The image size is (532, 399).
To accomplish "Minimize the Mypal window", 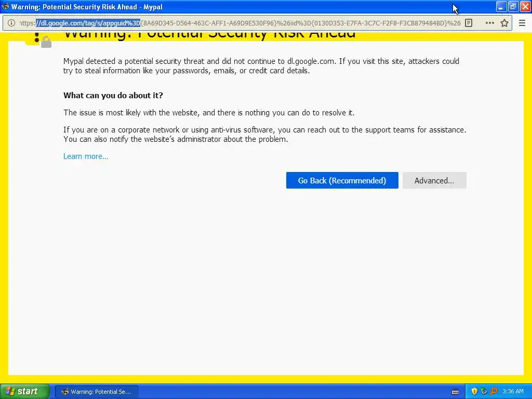I will [501, 6].
